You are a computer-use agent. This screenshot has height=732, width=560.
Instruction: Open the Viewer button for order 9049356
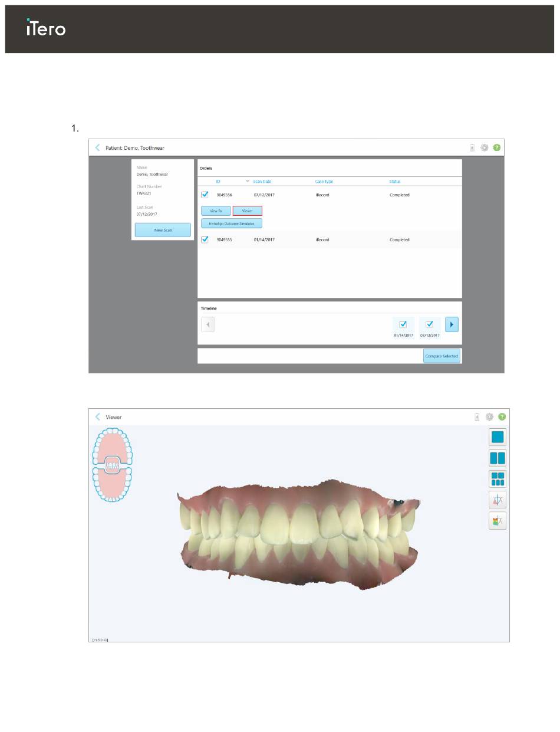(248, 211)
